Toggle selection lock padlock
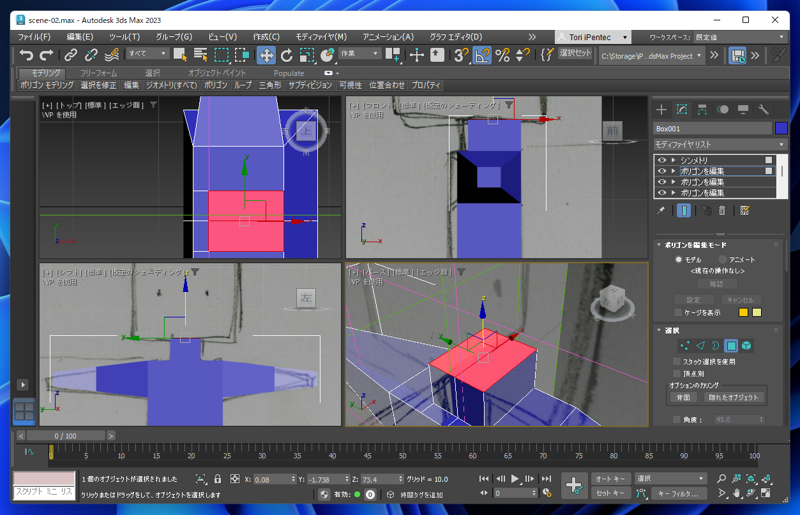Image resolution: width=800 pixels, height=515 pixels. (218, 479)
